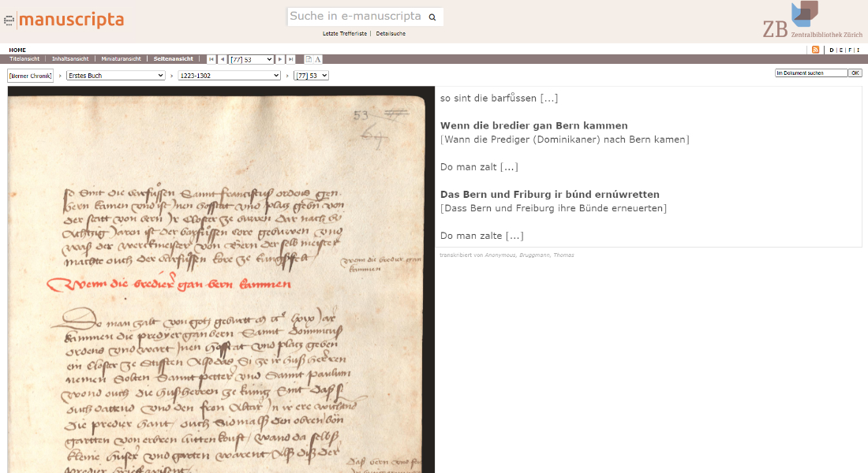The image size is (868, 473).
Task: Select the Seitenansicht tab
Action: (174, 58)
